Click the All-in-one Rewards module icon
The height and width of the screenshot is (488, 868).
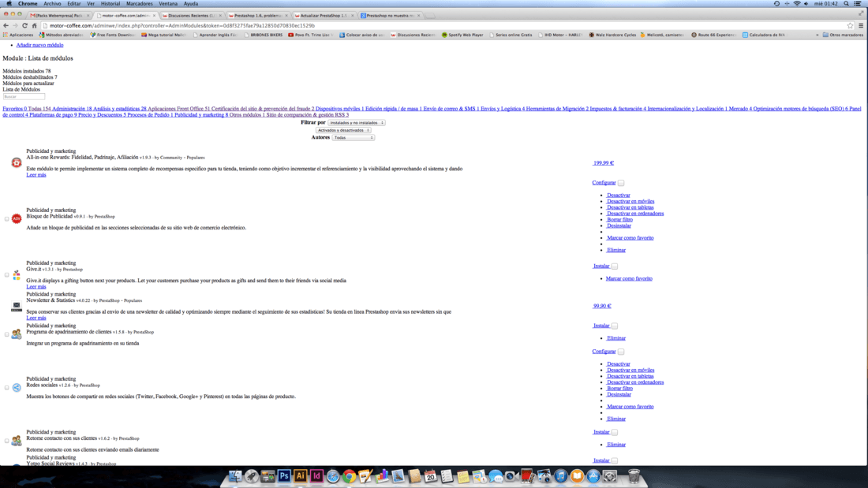click(x=17, y=162)
